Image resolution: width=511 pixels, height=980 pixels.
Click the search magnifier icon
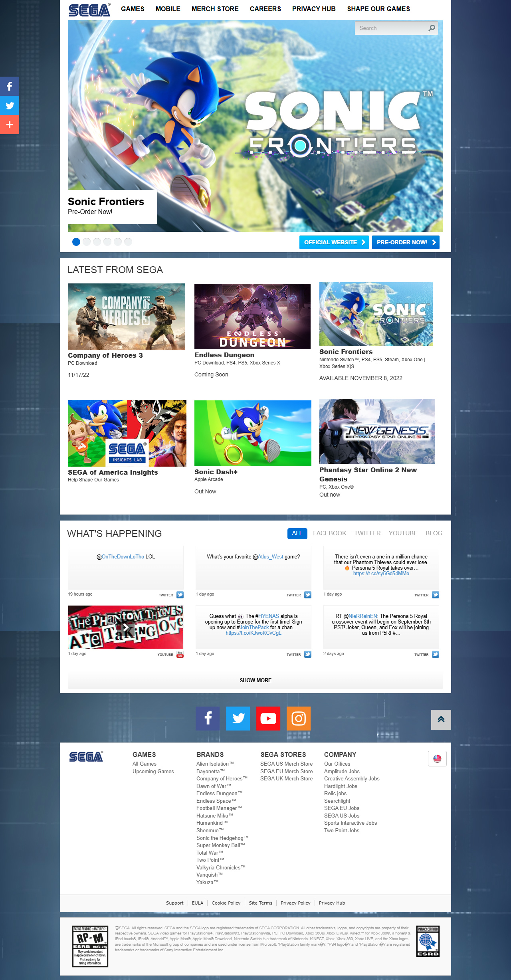432,28
